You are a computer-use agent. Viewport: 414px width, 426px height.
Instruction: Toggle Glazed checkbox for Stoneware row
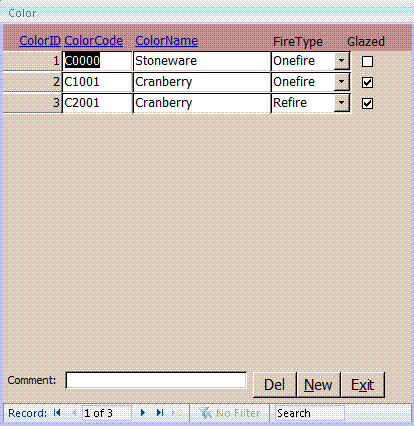pyautogui.click(x=367, y=61)
